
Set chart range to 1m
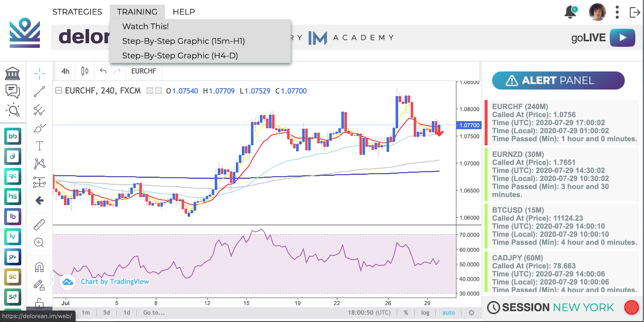tap(86, 312)
